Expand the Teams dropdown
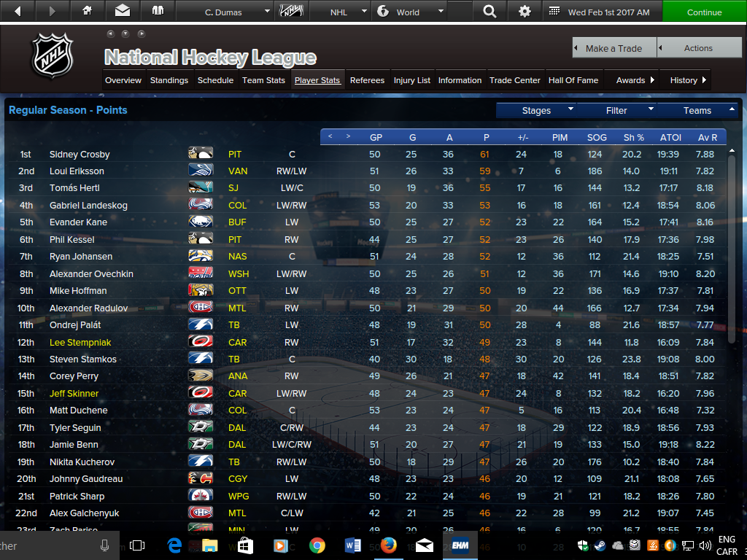 [x=697, y=111]
